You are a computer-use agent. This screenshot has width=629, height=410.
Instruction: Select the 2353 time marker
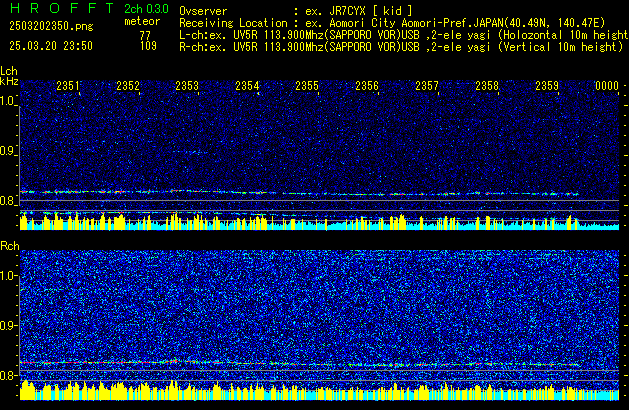point(187,85)
